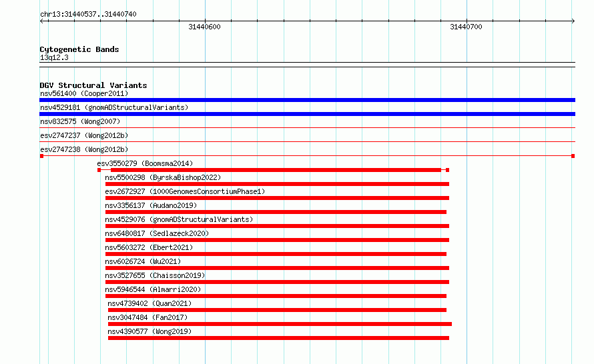The image size is (594, 364).
Task: Click the left arrow end of the ruler
Action: (42, 21)
